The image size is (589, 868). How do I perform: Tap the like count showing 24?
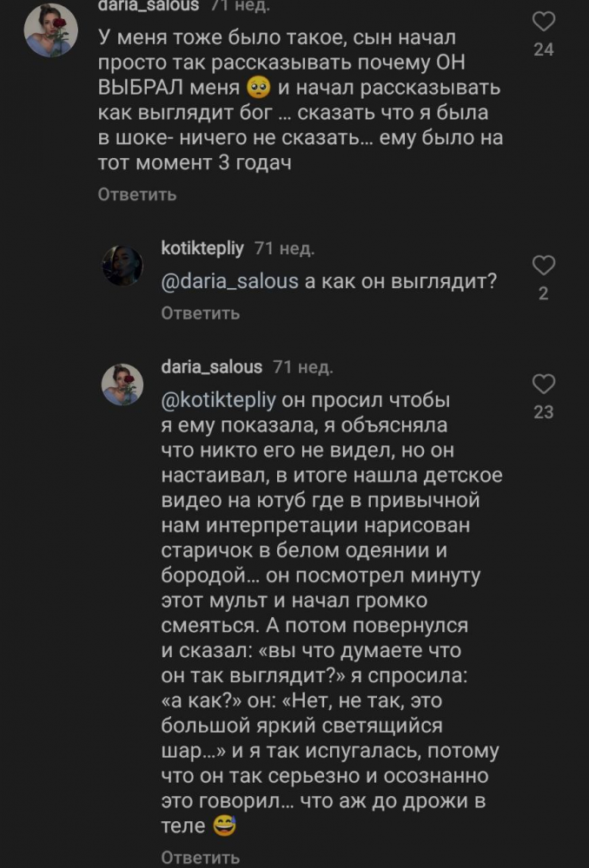coord(543,50)
